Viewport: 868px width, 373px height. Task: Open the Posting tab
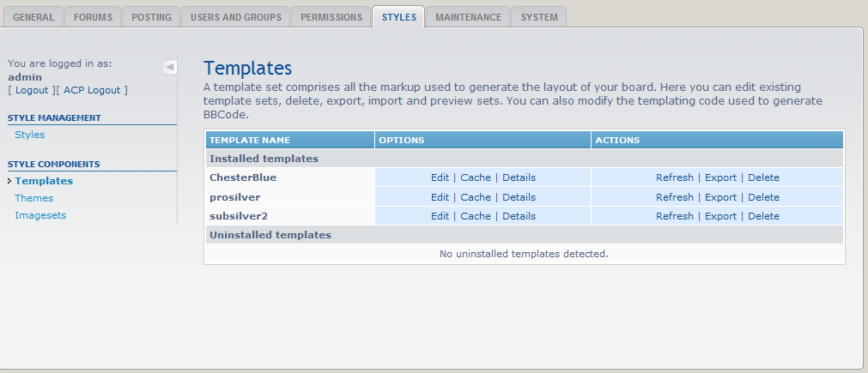[151, 17]
